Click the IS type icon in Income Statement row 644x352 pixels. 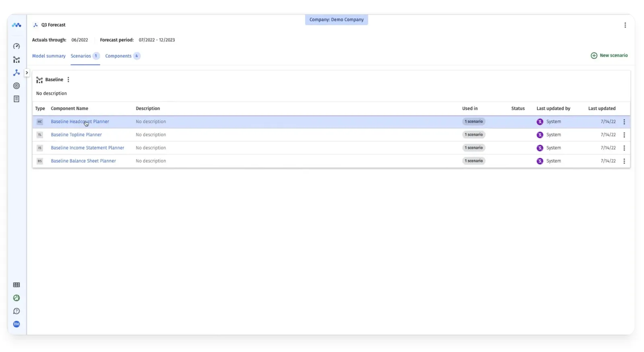tap(39, 148)
